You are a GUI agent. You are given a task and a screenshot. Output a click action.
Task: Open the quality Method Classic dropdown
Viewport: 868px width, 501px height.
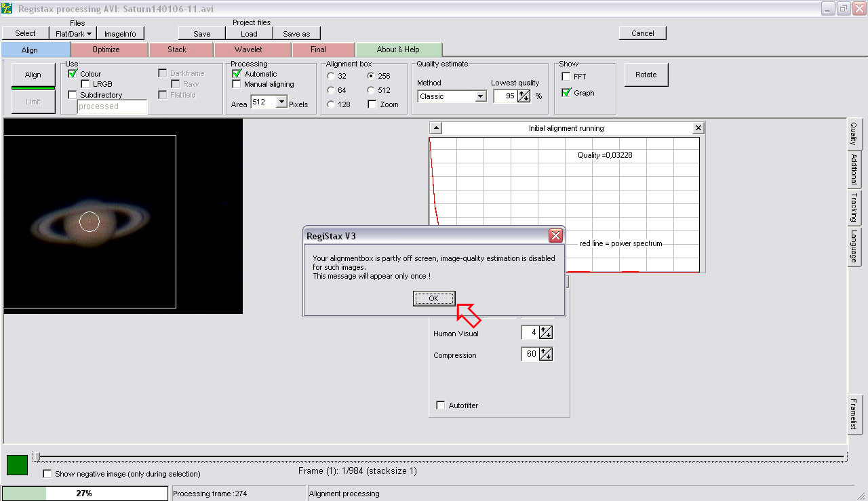pos(481,96)
